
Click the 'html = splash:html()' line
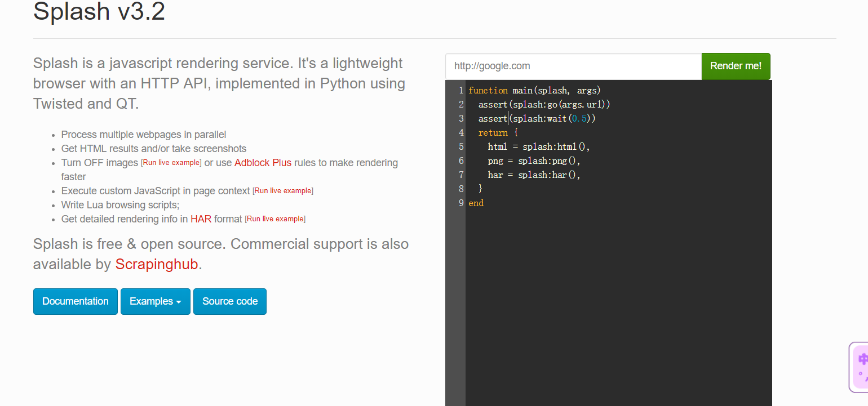click(x=538, y=147)
